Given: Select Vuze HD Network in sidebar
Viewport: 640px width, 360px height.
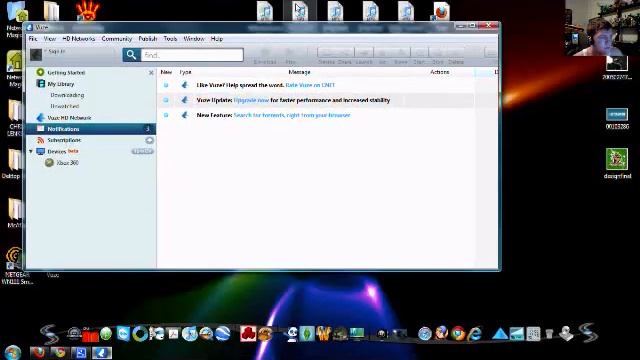Looking at the screenshot, I should click(x=69, y=118).
